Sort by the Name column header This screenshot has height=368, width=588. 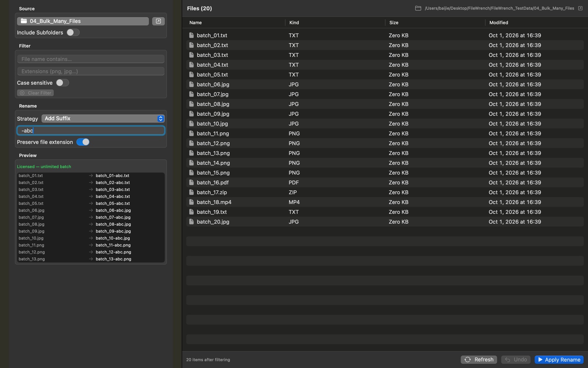pyautogui.click(x=196, y=22)
